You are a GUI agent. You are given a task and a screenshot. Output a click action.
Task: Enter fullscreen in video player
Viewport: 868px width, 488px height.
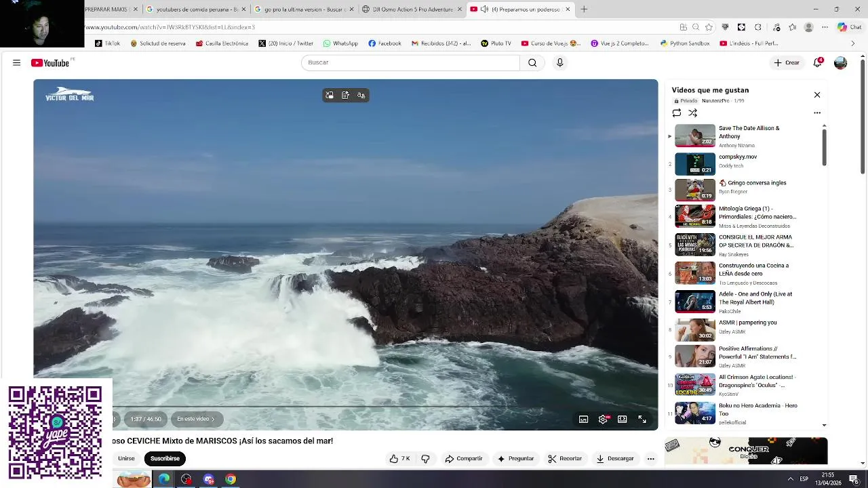pos(642,420)
